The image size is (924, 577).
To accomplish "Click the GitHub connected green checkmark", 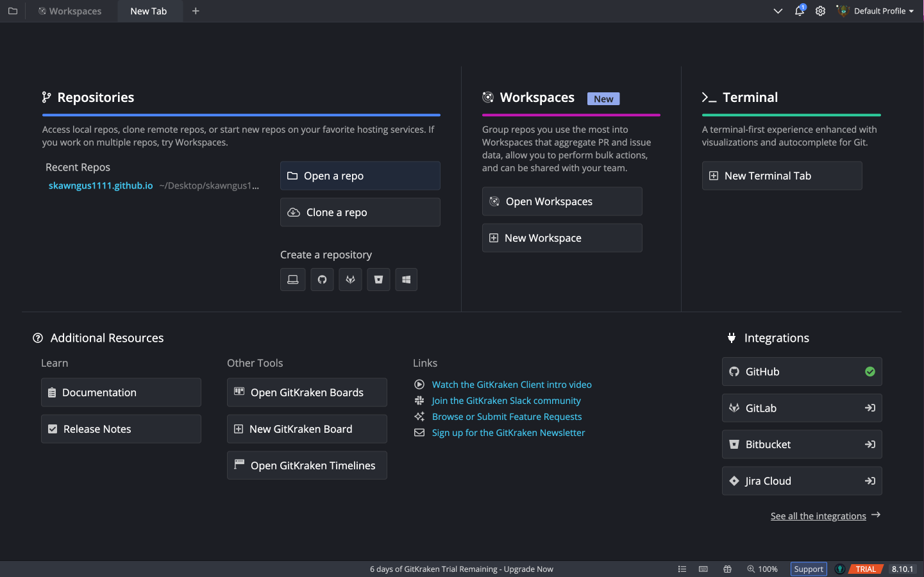I will pos(870,372).
